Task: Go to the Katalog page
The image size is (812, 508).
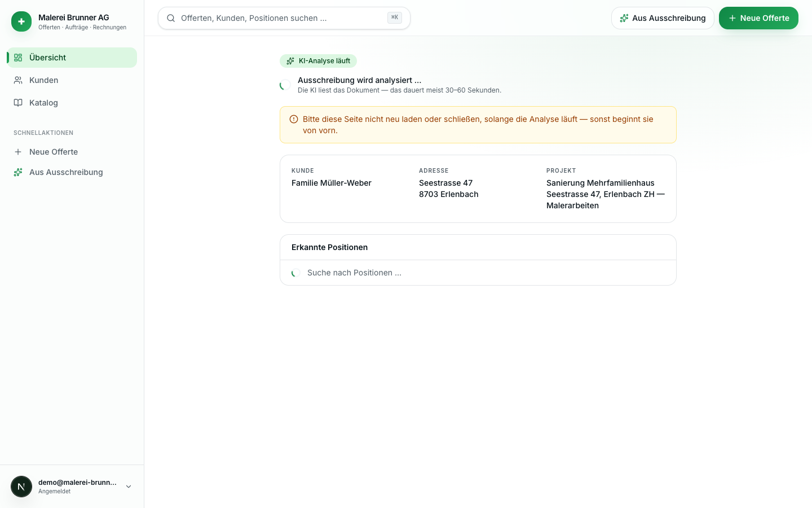Action: [x=72, y=103]
